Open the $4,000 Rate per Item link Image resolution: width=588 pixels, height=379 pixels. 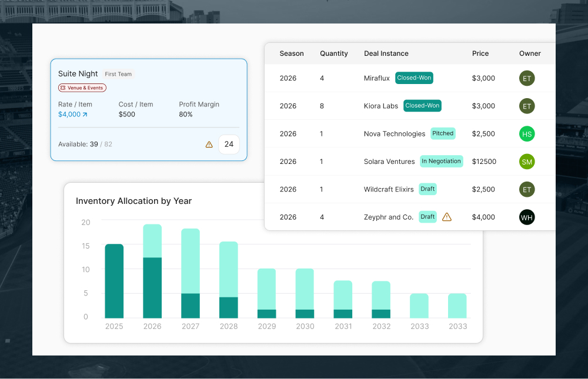tap(71, 115)
